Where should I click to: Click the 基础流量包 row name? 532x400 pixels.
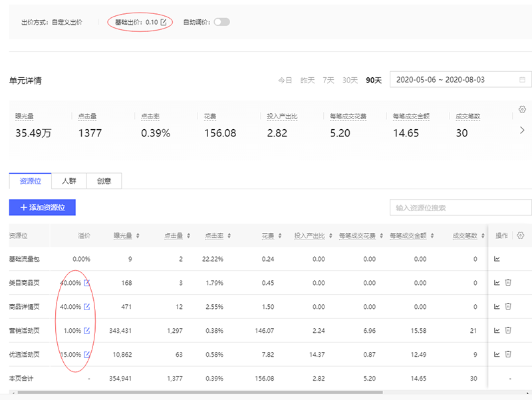coord(25,260)
